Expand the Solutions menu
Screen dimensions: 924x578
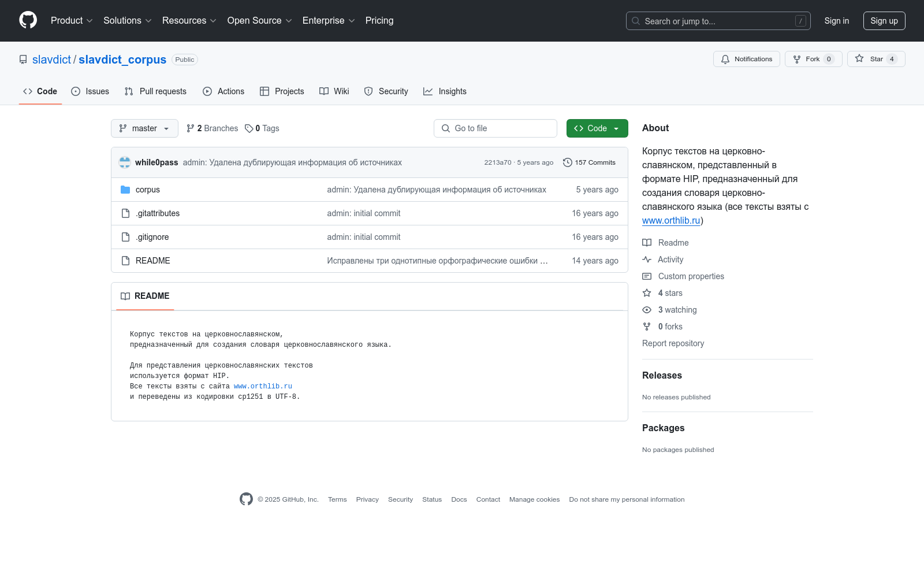click(x=128, y=21)
